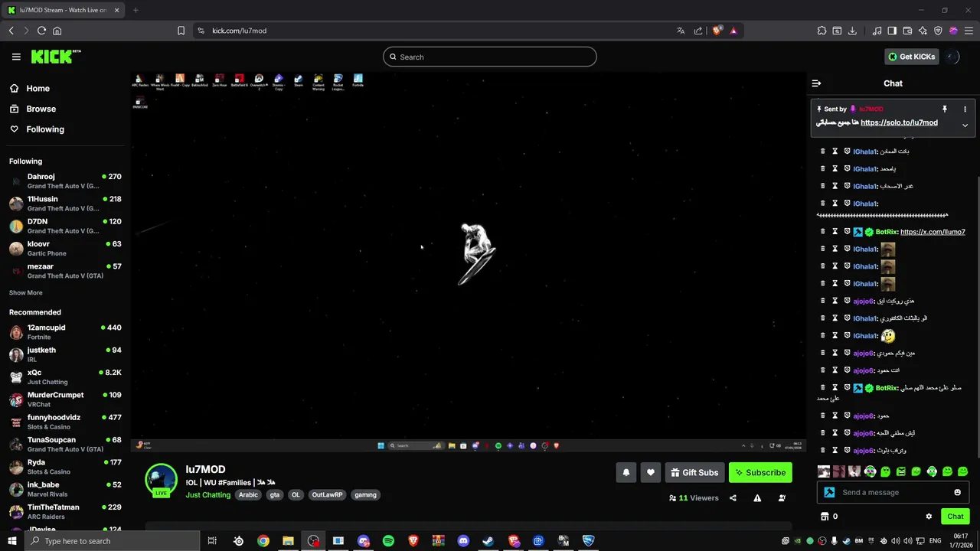The height and width of the screenshot is (551, 980).
Task: Send message with green Chat button
Action: pyautogui.click(x=955, y=517)
